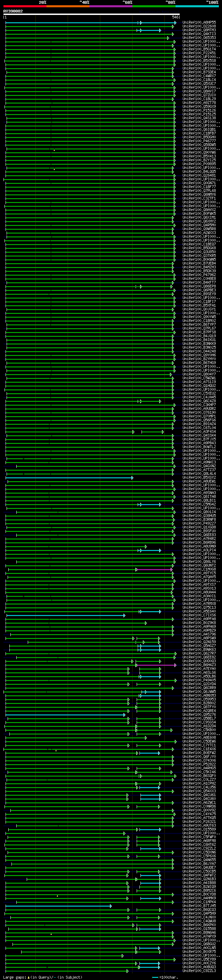Click the orange ~40% identity color swatch
Screen dimensions: 222x980
pos(68,6)
